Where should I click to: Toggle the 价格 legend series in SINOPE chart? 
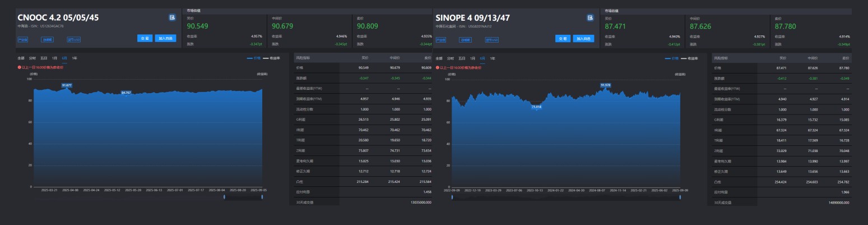pyautogui.click(x=672, y=58)
